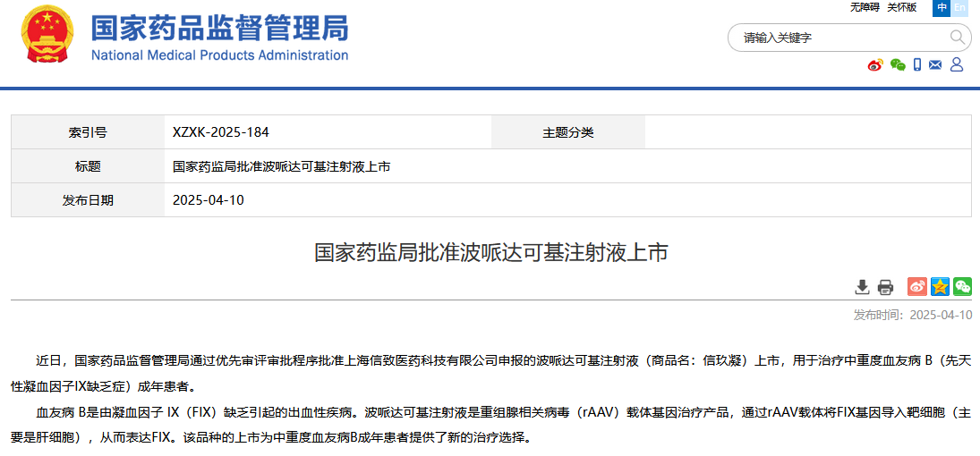The image size is (980, 456).
Task: Open the header WeChat icon
Action: (897, 64)
